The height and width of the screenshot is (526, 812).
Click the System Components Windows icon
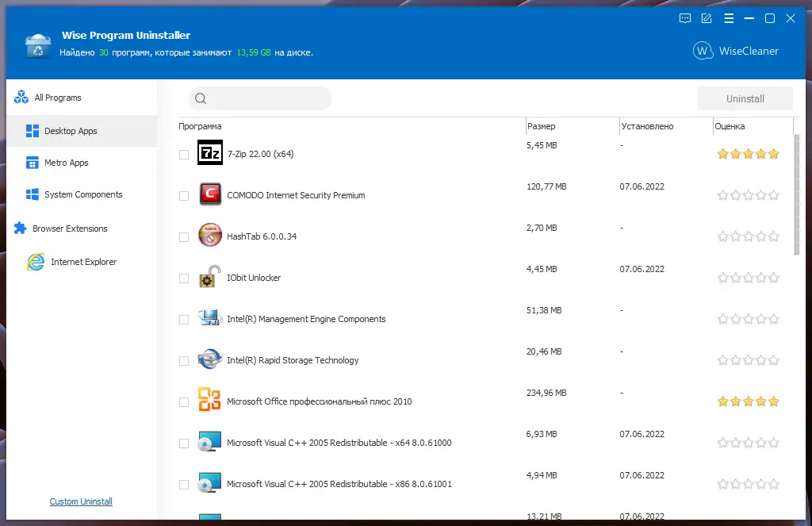click(x=32, y=194)
